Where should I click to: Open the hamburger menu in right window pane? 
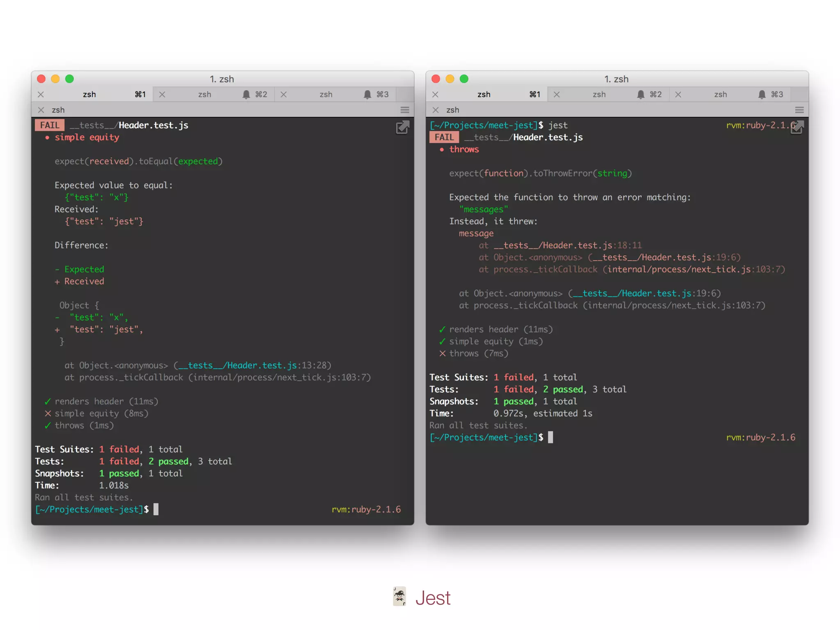[x=799, y=110]
